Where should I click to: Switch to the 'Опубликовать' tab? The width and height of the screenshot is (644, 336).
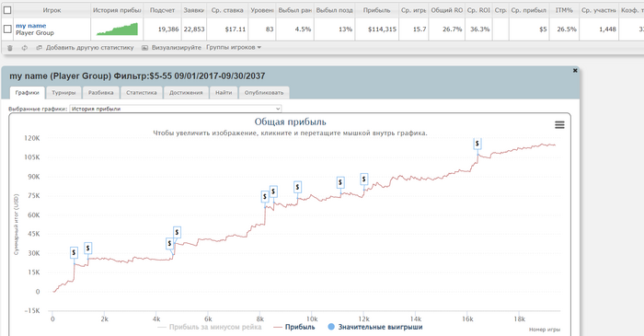click(264, 93)
